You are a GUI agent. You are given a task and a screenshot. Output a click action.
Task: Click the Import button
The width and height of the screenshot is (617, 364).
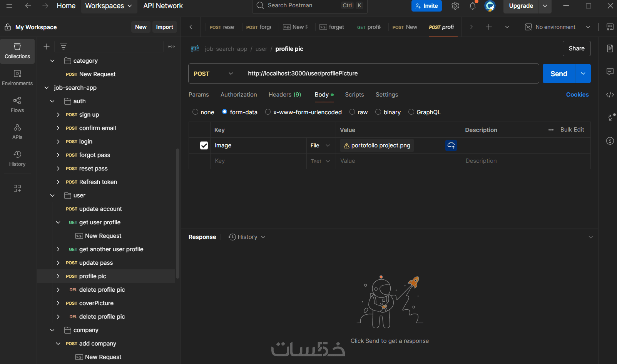click(165, 27)
